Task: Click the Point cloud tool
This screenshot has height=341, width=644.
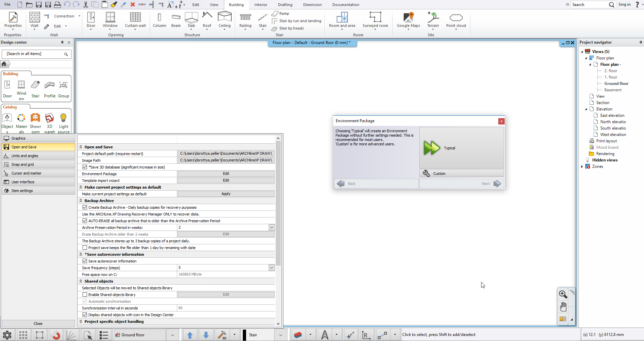Action: (456, 20)
